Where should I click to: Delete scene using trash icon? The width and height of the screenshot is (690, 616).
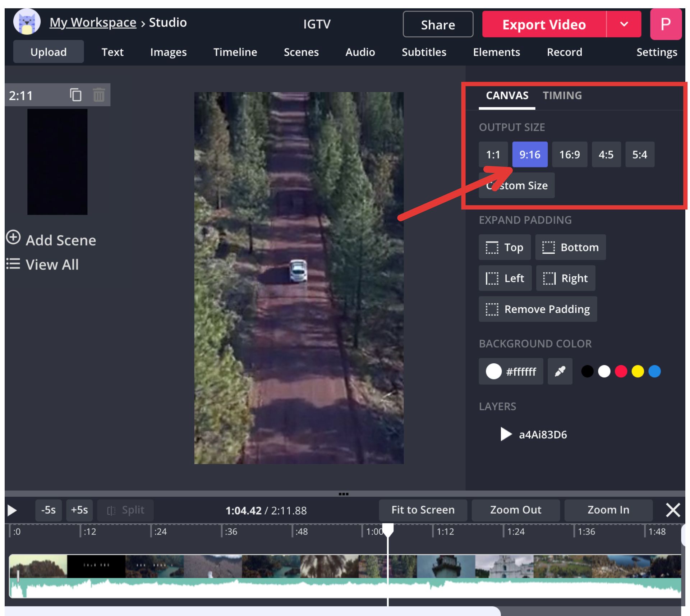click(98, 95)
